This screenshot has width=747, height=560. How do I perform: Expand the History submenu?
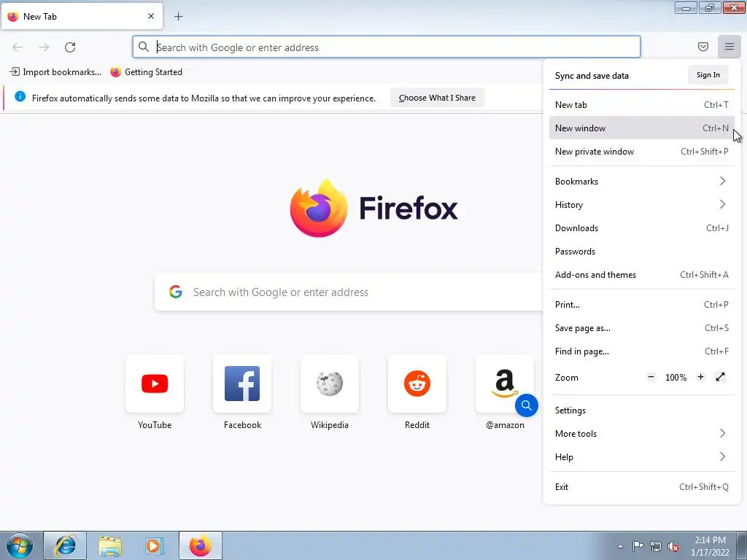pyautogui.click(x=642, y=205)
